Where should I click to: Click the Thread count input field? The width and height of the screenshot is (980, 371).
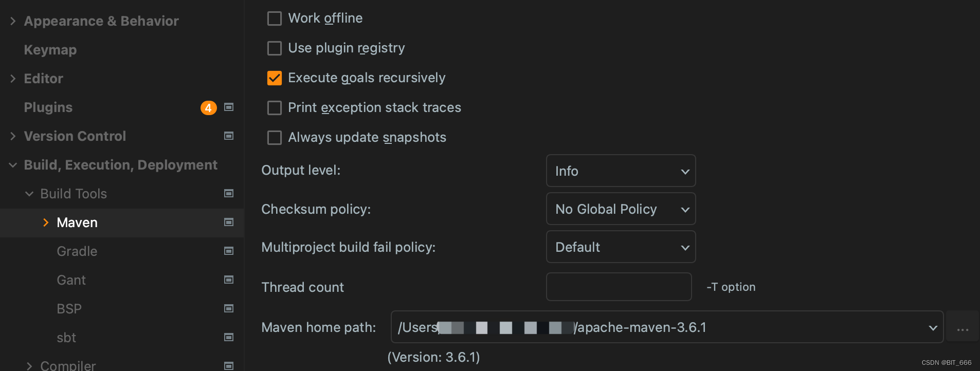click(x=619, y=287)
